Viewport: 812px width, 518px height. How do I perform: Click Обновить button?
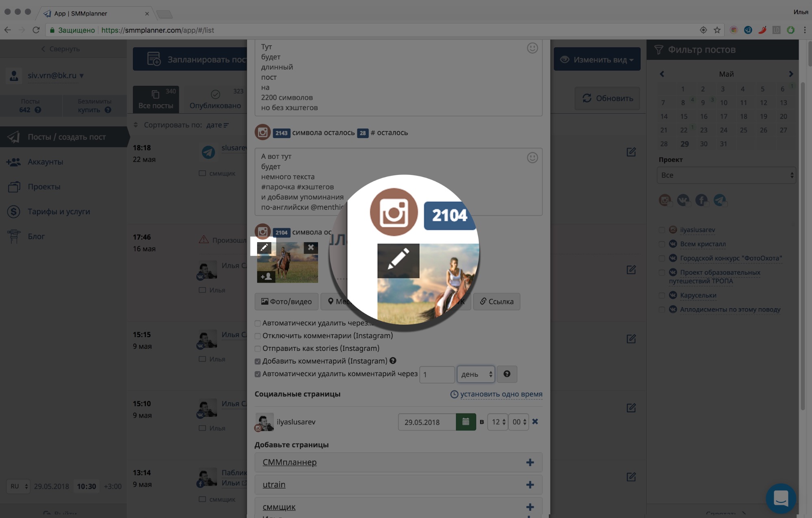(607, 98)
